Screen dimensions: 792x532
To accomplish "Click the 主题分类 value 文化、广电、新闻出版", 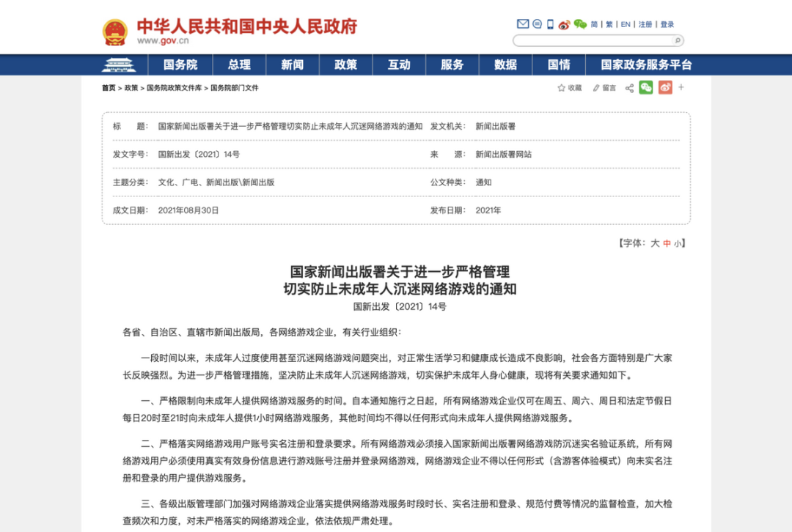I will click(216, 182).
